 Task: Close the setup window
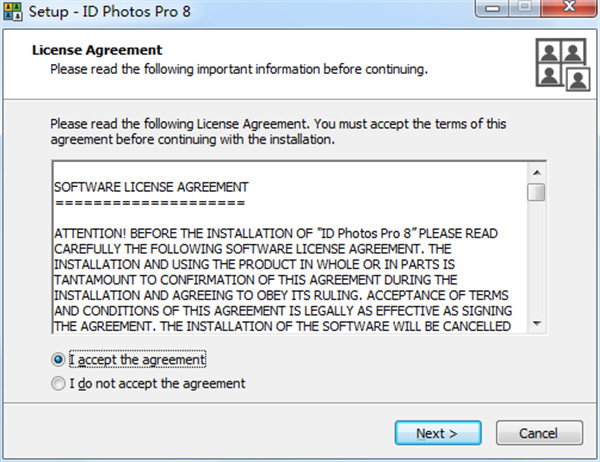pos(569,8)
